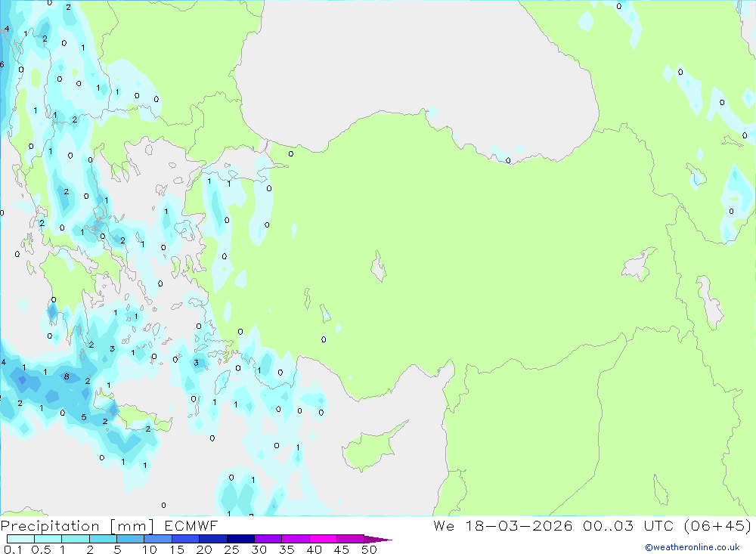Click the above-50 mm arrow tip of legend

tap(378, 540)
